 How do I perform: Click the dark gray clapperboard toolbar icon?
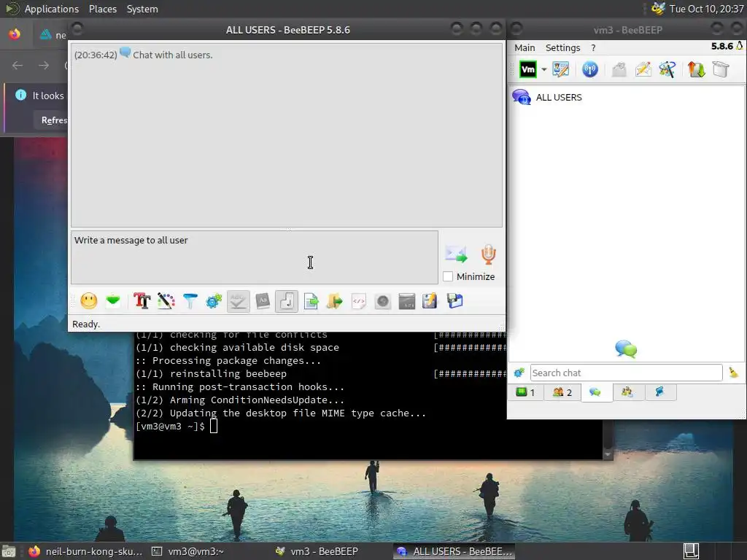[407, 301]
